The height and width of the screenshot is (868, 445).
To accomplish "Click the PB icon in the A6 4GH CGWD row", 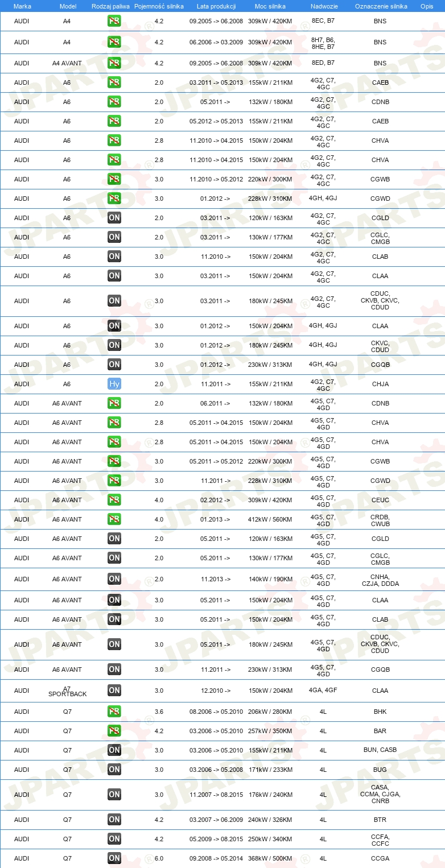I will pyautogui.click(x=114, y=199).
